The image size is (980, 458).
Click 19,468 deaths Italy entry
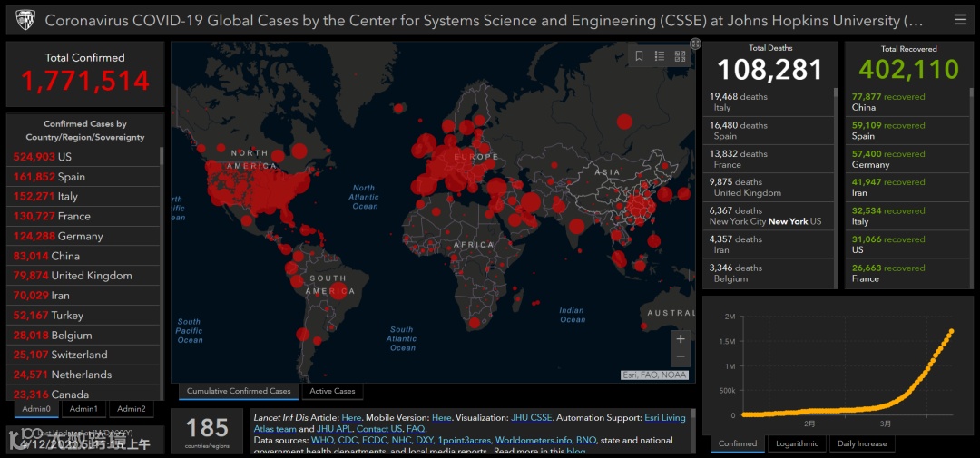click(770, 102)
